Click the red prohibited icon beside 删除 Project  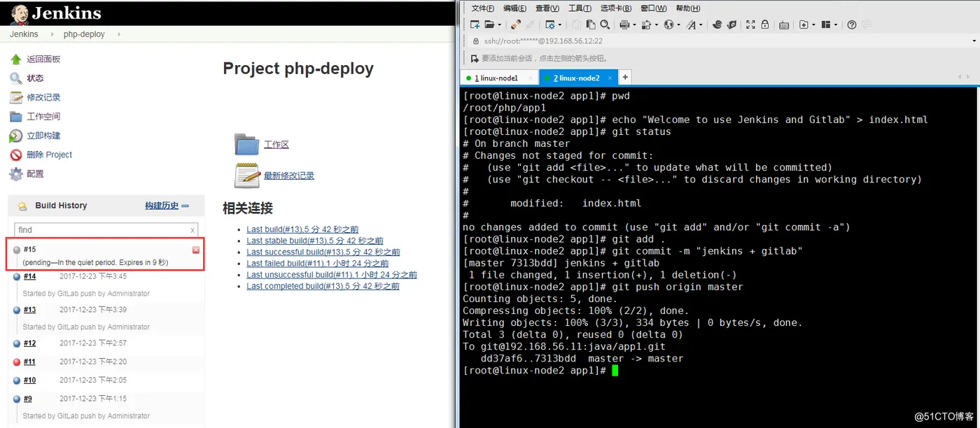(x=15, y=155)
